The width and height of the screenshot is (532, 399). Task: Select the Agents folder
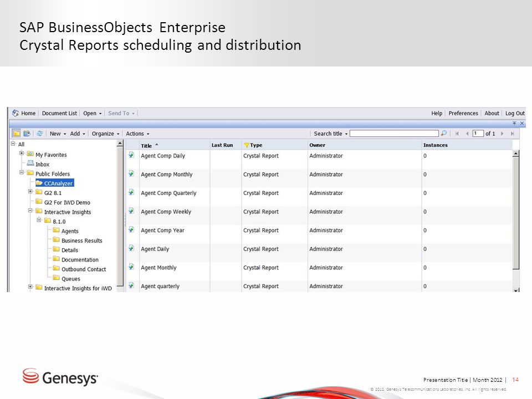(70, 231)
